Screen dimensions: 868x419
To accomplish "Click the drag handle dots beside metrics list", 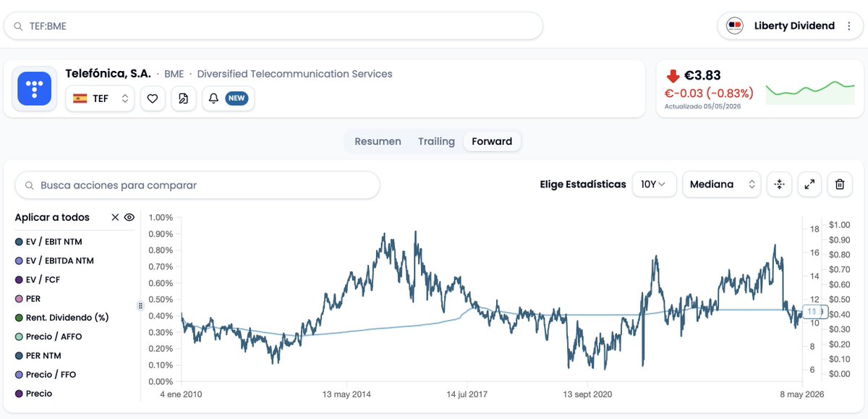I will coord(140,306).
